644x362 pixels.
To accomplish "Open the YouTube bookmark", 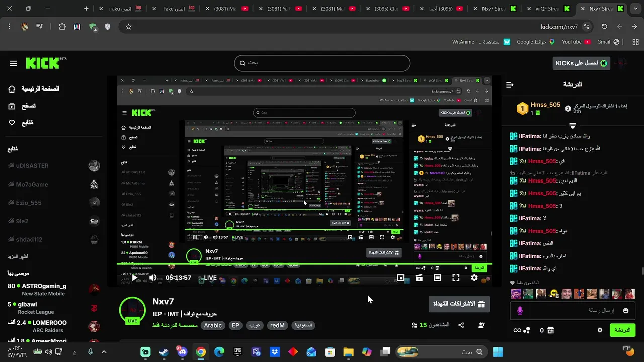I will pyautogui.click(x=576, y=42).
